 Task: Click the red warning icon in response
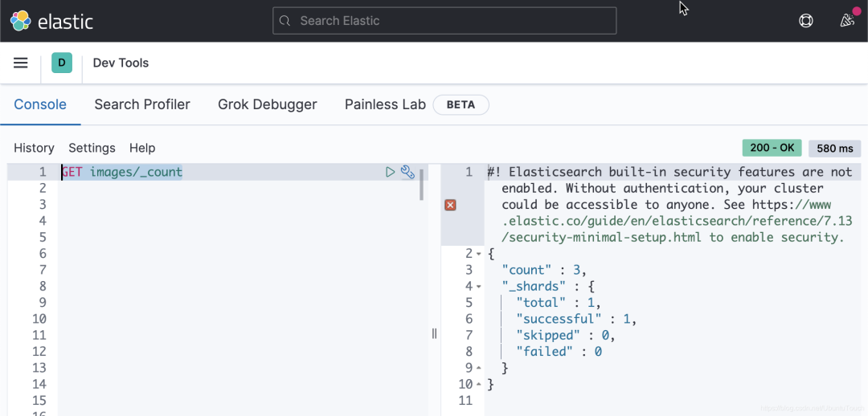click(x=450, y=206)
